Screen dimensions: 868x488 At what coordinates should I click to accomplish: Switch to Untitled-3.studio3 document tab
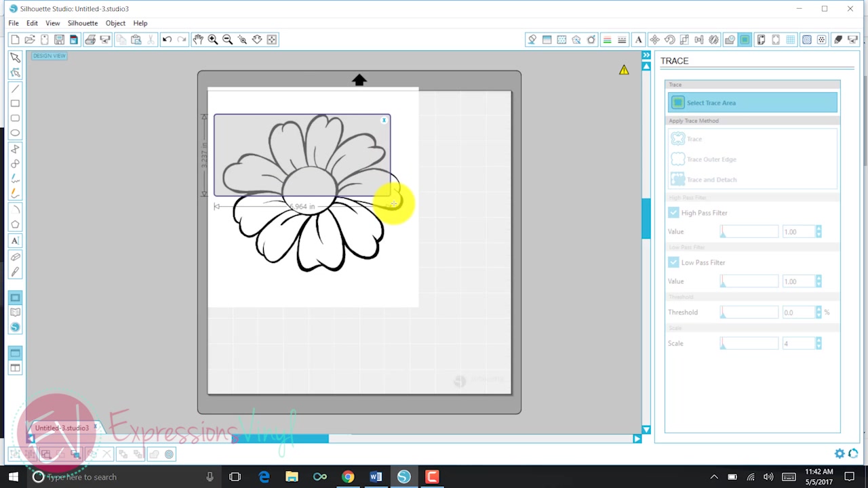tap(62, 428)
